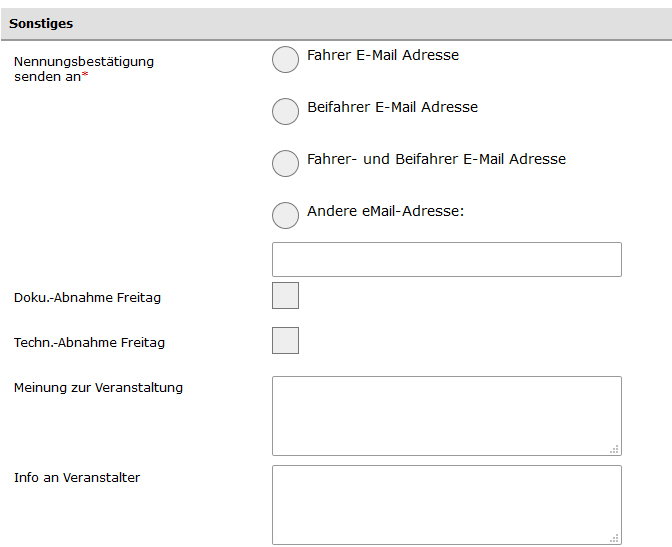The image size is (672, 547).
Task: Click inside the Info an Veranstalter text area
Action: (x=447, y=505)
